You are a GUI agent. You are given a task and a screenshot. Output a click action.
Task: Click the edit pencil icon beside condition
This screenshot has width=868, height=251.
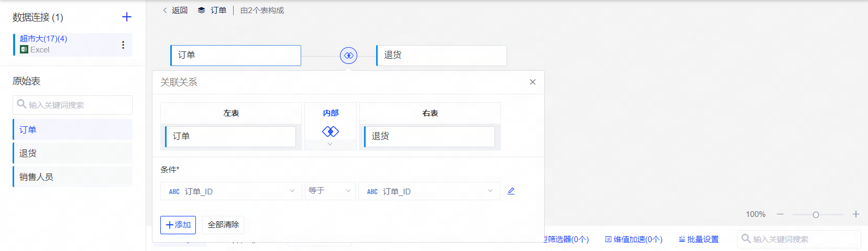click(511, 191)
